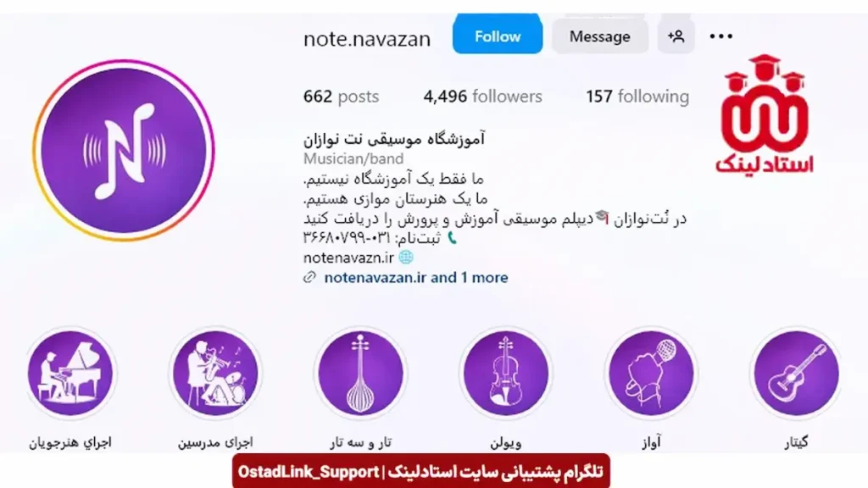Click the note.navazan username heading
The height and width of the screenshot is (488, 868).
pyautogui.click(x=367, y=39)
